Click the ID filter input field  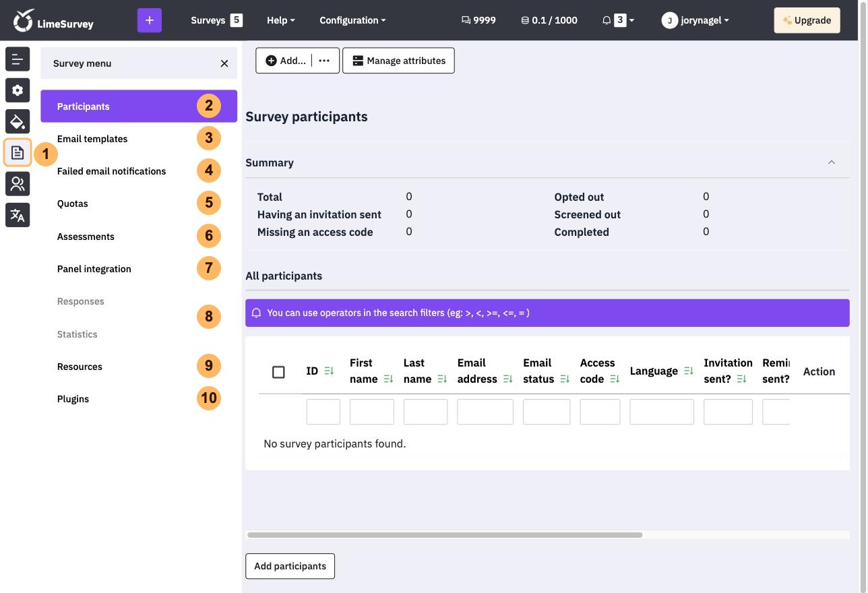(x=323, y=412)
